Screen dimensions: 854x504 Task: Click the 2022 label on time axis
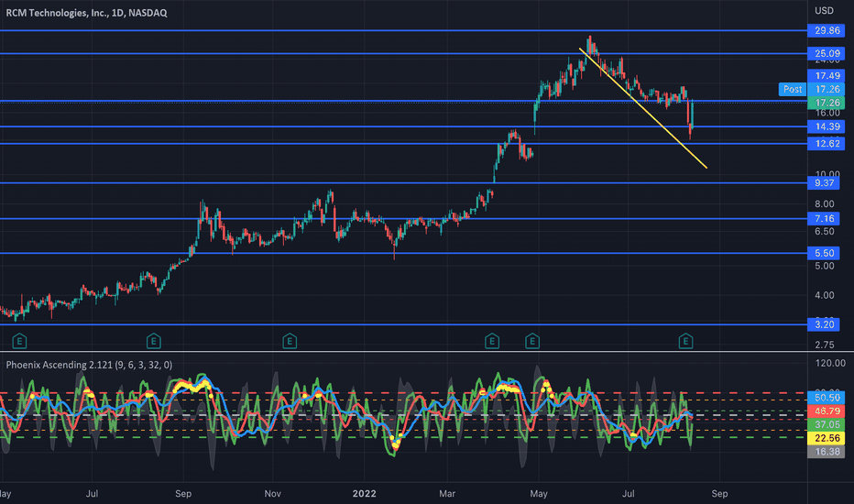click(x=364, y=494)
